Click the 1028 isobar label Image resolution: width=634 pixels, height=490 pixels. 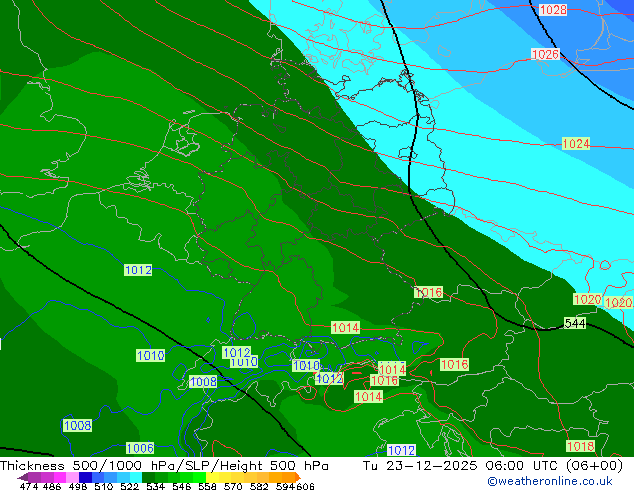click(x=553, y=10)
